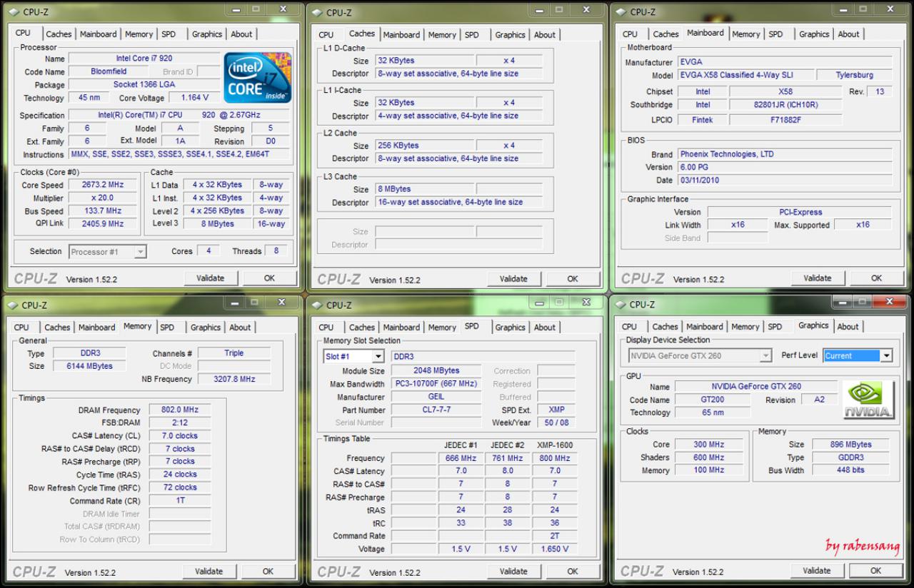914x588 pixels.
Task: Click the Instructions field listing MMX, SSE
Action: click(179, 154)
